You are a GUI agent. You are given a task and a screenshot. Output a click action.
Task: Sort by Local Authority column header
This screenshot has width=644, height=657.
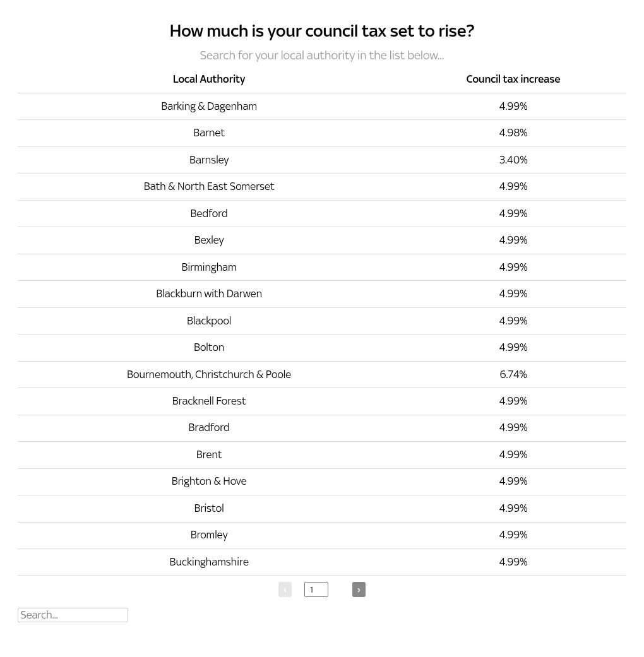[209, 80]
